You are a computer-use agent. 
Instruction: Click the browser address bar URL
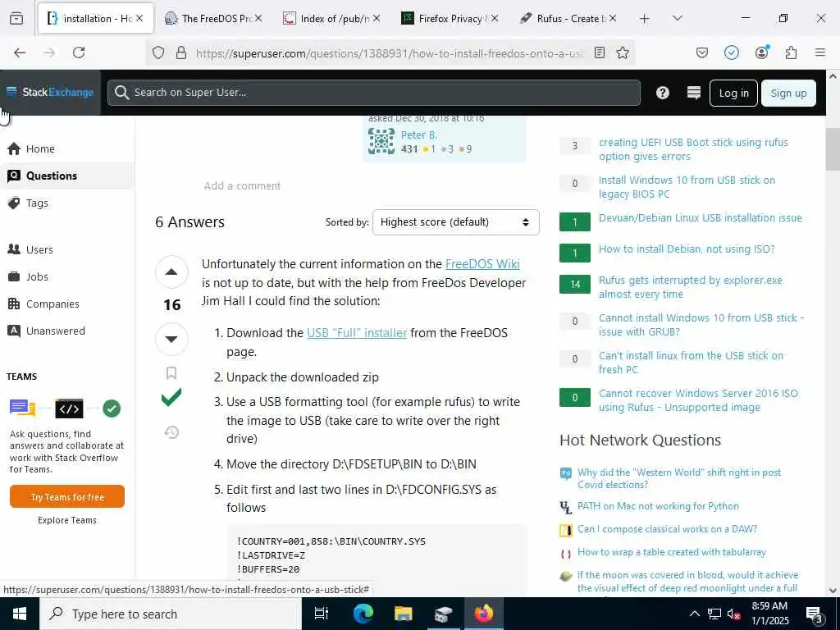point(390,53)
